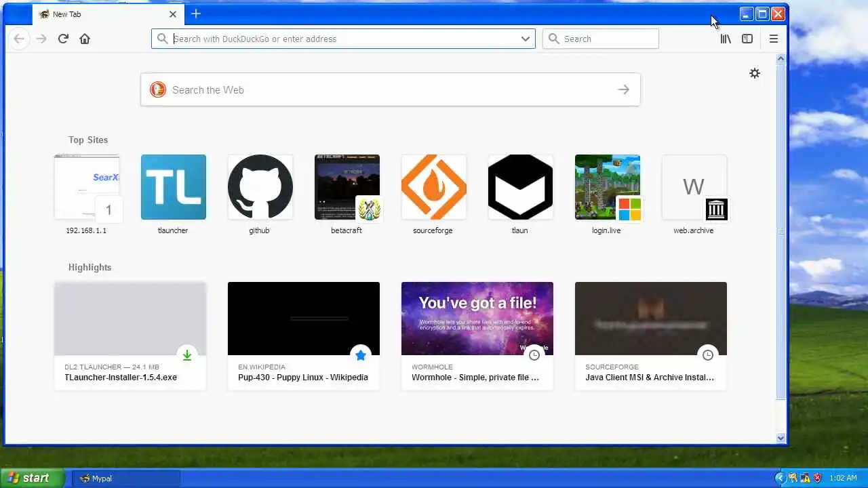
Task: Open the tlauncher top site tile
Action: click(174, 195)
